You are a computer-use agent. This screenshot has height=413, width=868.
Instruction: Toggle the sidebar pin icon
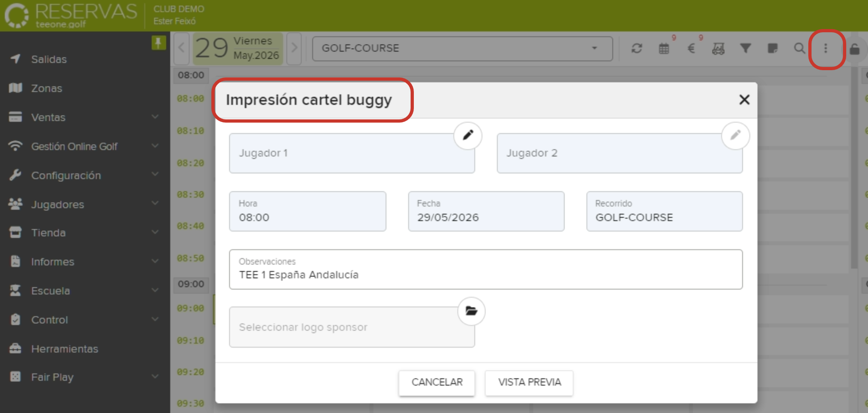[159, 42]
